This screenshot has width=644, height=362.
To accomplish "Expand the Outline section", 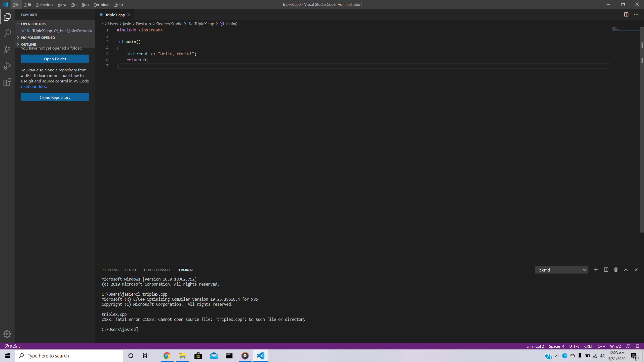I will tap(55, 44).
